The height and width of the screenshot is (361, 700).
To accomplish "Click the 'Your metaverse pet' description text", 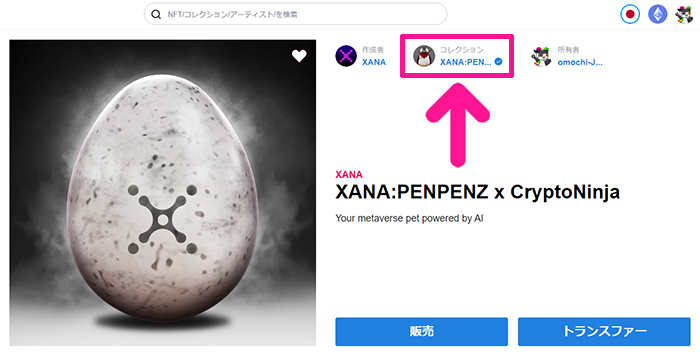I will tap(409, 219).
